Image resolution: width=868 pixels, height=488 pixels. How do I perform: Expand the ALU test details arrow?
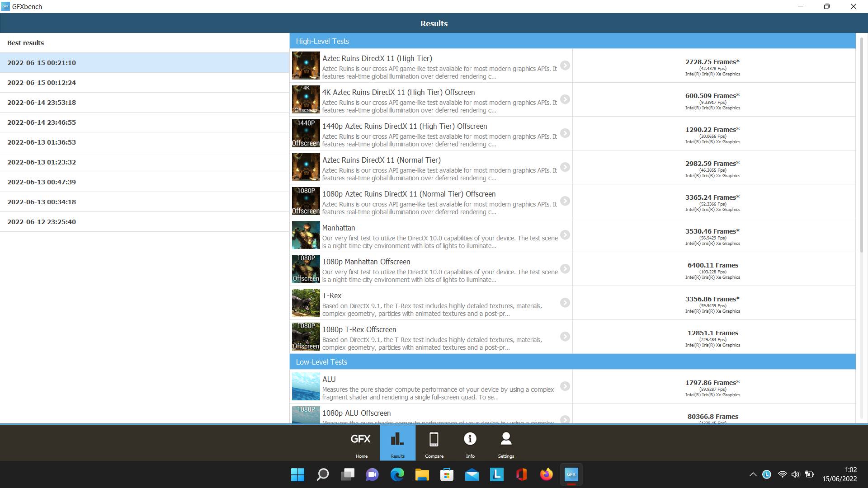click(565, 386)
